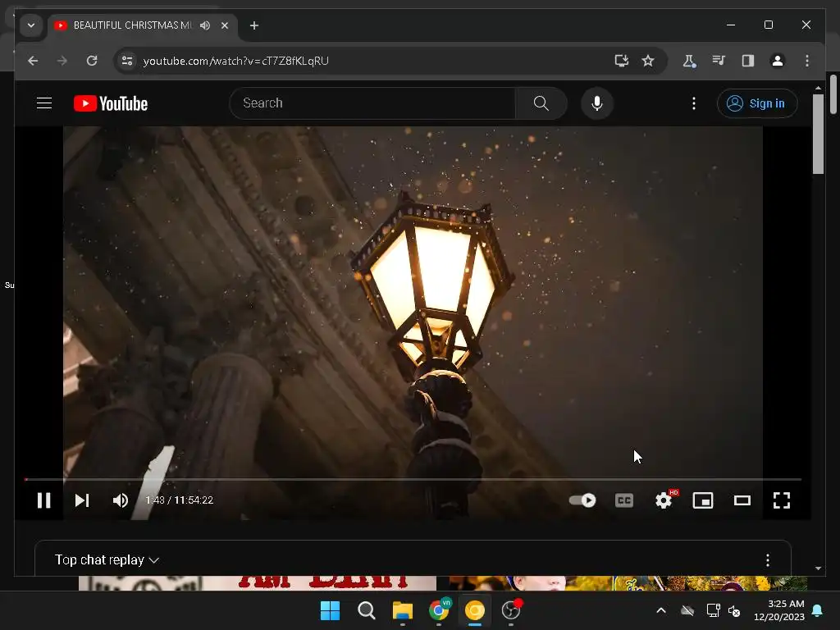Mute the video player volume
Image resolution: width=840 pixels, height=630 pixels.
121,500
